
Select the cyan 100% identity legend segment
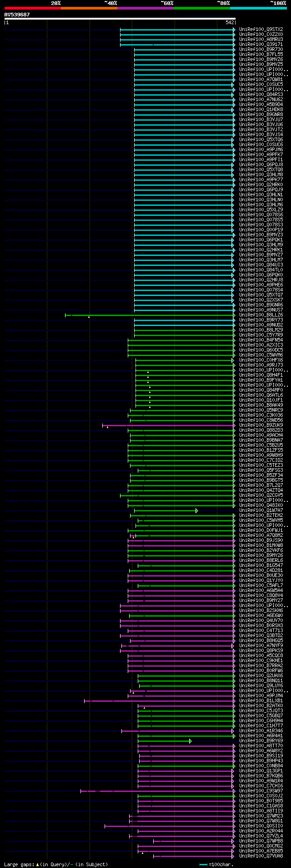click(258, 8)
